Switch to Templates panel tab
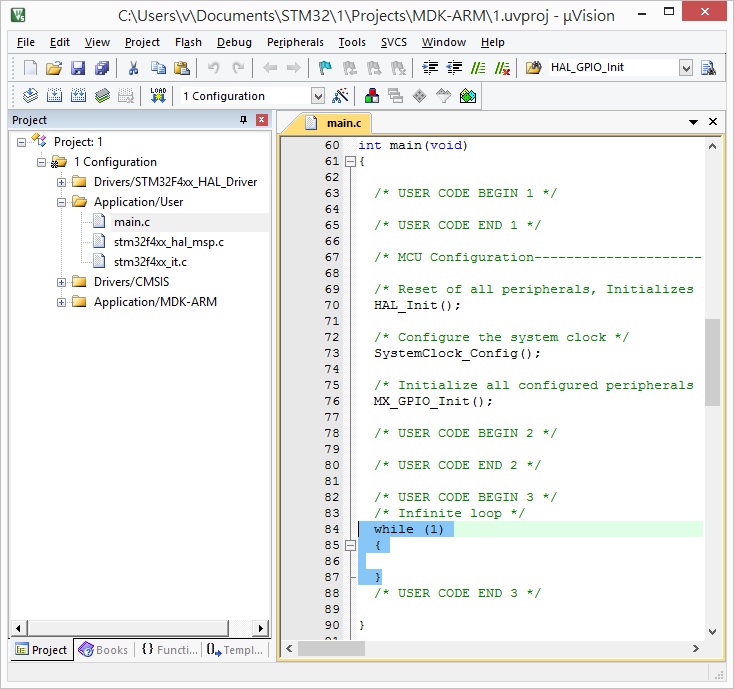The width and height of the screenshot is (734, 689). (x=235, y=650)
